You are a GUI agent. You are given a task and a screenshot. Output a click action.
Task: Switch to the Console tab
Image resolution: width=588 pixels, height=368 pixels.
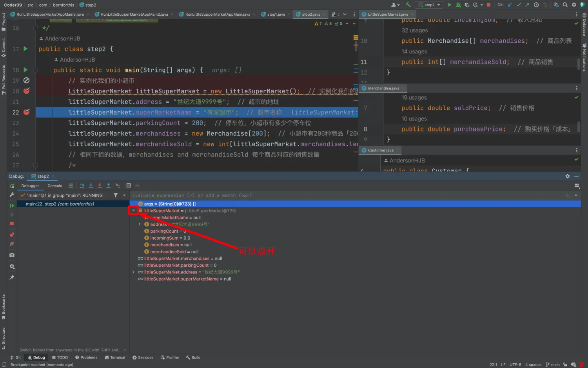(54, 186)
